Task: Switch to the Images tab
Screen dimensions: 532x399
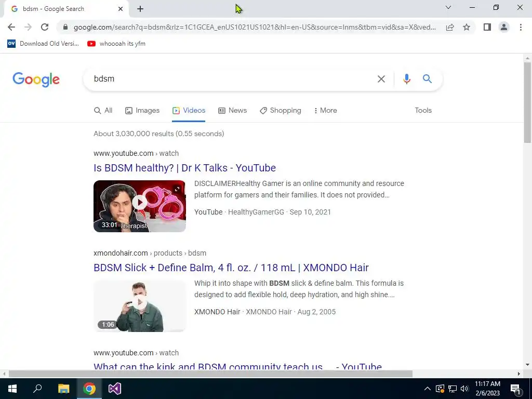Action: tap(142, 110)
